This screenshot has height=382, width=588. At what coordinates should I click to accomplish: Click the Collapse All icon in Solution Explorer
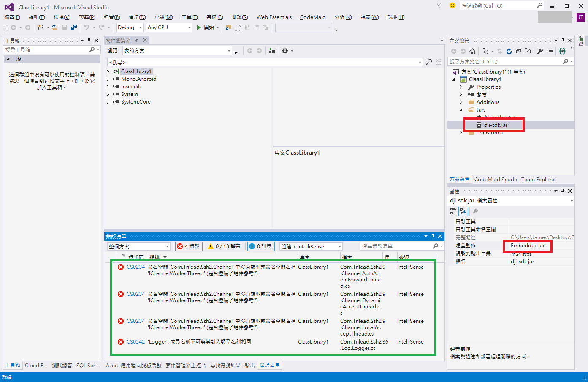[518, 51]
